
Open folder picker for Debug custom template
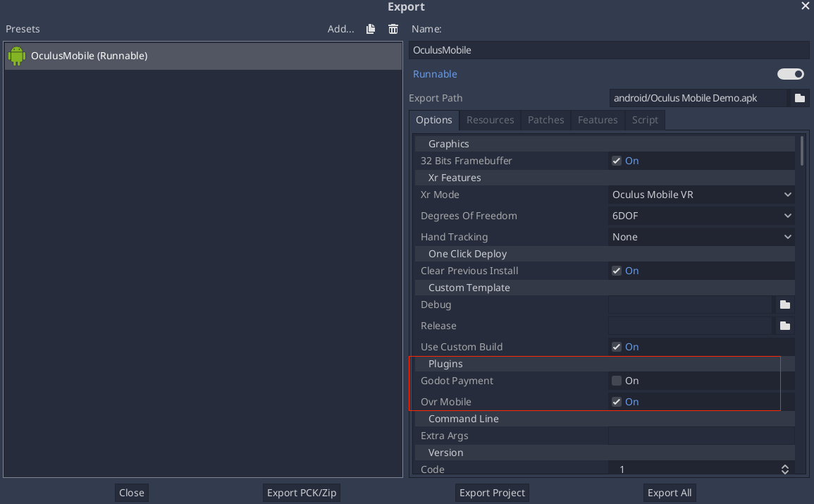785,305
